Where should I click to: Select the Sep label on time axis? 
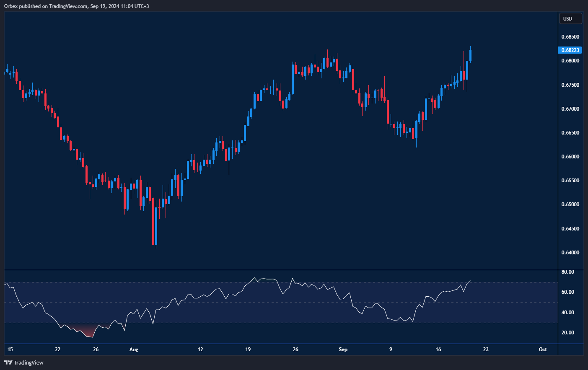pyautogui.click(x=343, y=349)
